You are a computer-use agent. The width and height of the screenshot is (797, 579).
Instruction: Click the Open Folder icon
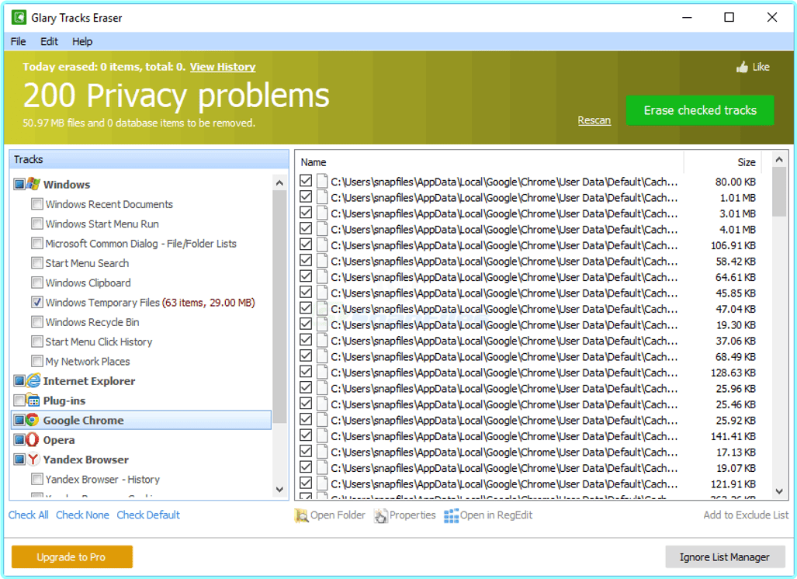301,516
